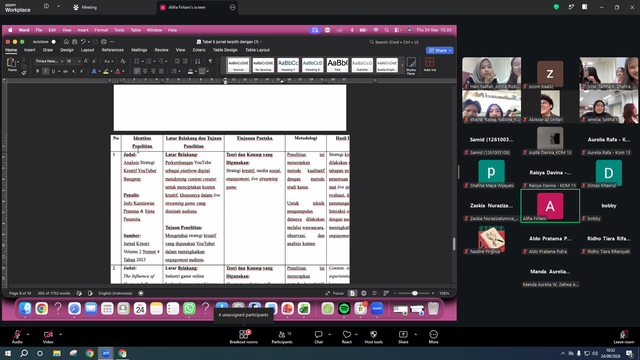Align text left in Word ribbon
Image resolution: width=640 pixels, height=360 pixels.
coord(137,71)
